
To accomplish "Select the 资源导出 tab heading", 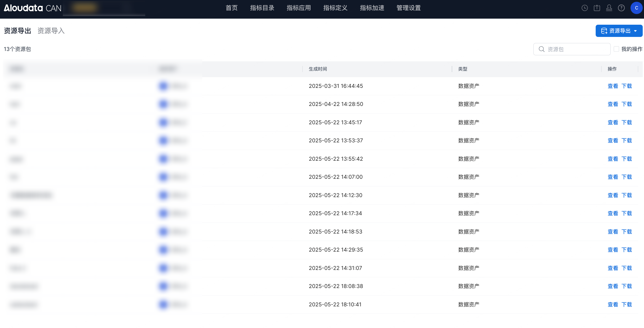I will coord(17,31).
